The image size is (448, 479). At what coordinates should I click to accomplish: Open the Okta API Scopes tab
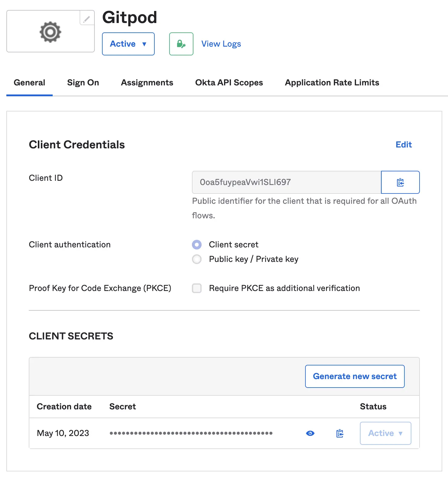tap(229, 83)
